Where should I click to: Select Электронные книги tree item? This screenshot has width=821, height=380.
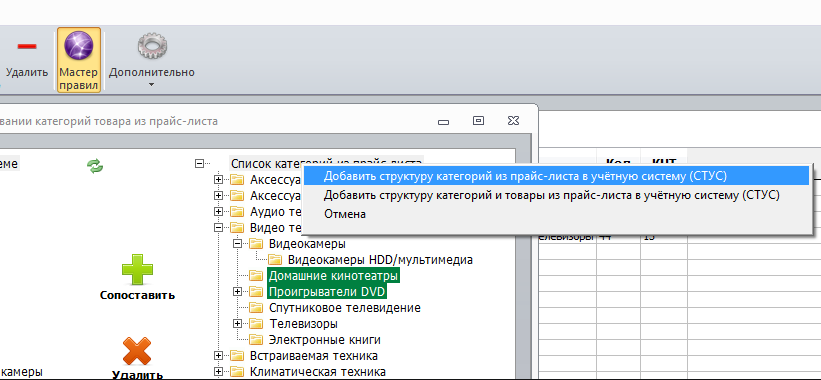[x=325, y=340]
